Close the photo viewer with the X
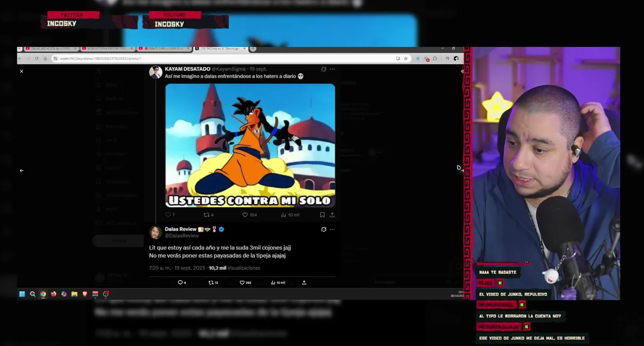 pos(21,71)
